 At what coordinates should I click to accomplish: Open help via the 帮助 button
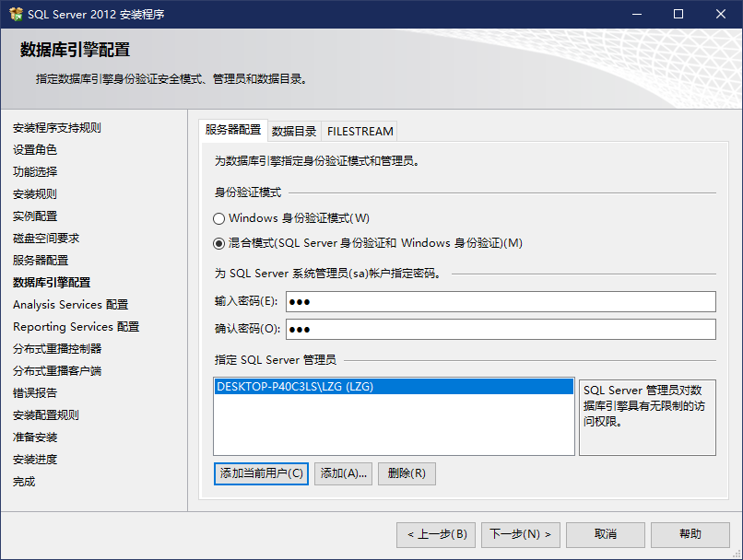tap(687, 534)
